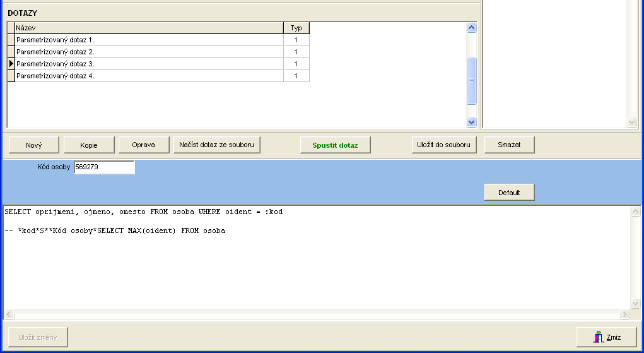Click the row selector of Parametrizovaný dotaz 3.
This screenshot has height=353, width=644.
11,64
